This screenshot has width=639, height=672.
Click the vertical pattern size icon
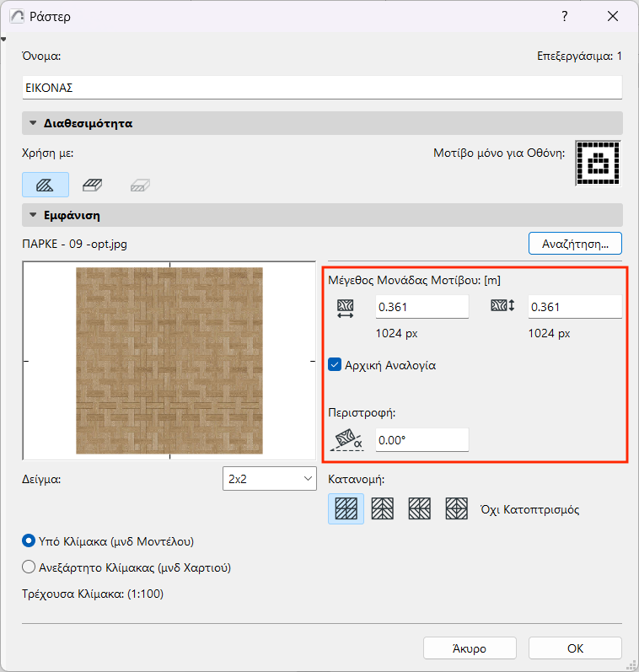pyautogui.click(x=502, y=305)
